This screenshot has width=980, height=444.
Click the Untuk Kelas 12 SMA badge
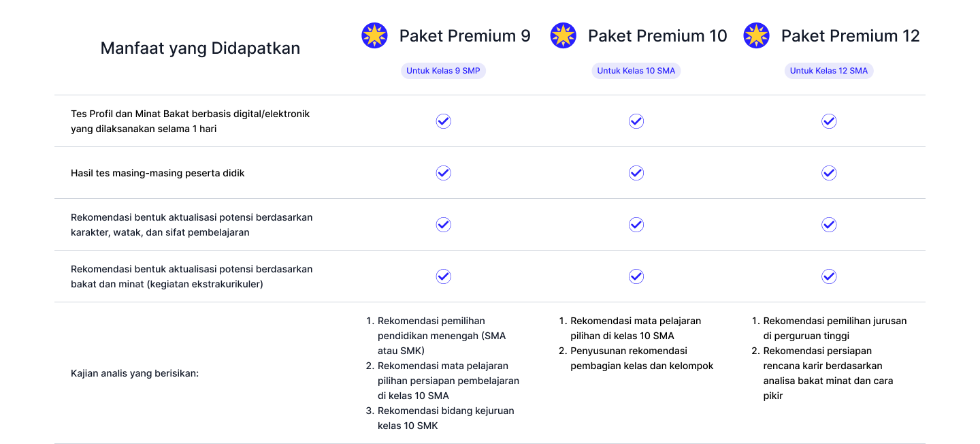point(829,71)
